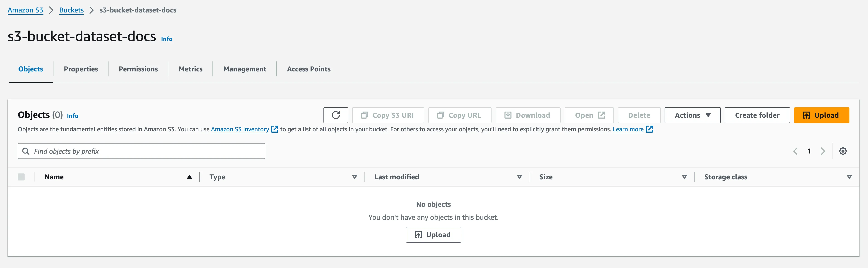Toggle the select-all objects checkbox
Screen dimensions: 868x268
(21, 177)
